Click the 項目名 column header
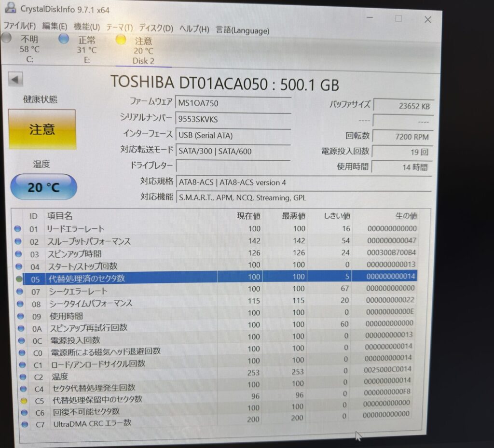The image size is (494, 448). pos(60,216)
